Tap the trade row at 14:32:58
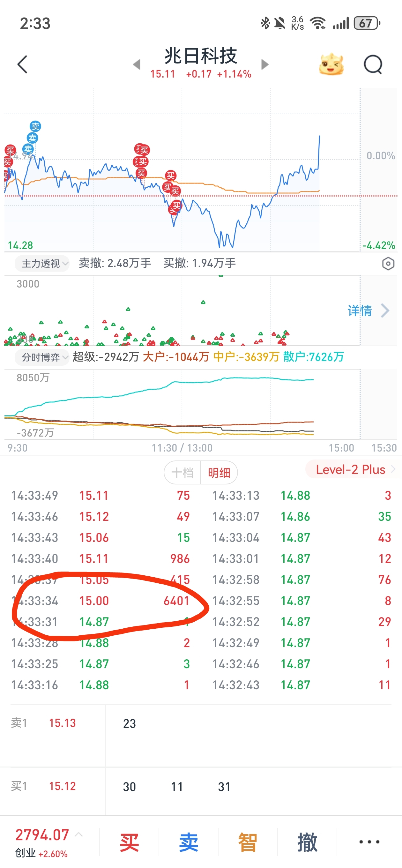Screen dimensions: 402x868 coord(301,580)
